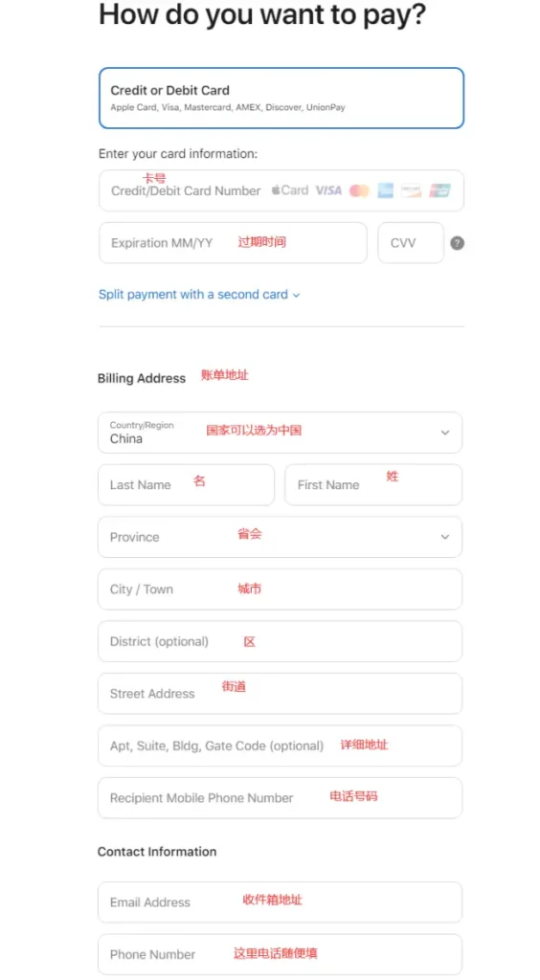Click the Last Name field
Screen dimensions: 540x980
pos(187,484)
